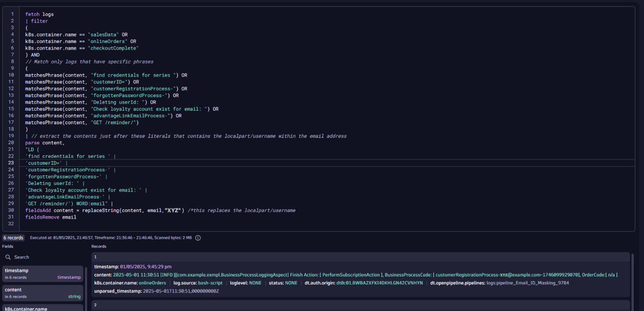Place cursor on line 1 'fetch logs'
644x311 pixels.
(x=40, y=14)
